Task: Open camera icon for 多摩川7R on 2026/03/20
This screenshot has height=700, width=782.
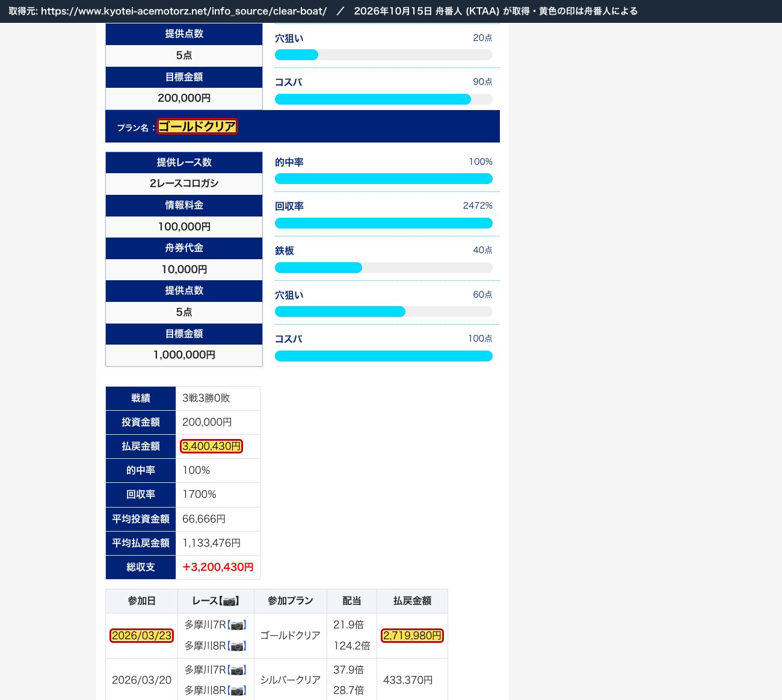Action: (238, 671)
